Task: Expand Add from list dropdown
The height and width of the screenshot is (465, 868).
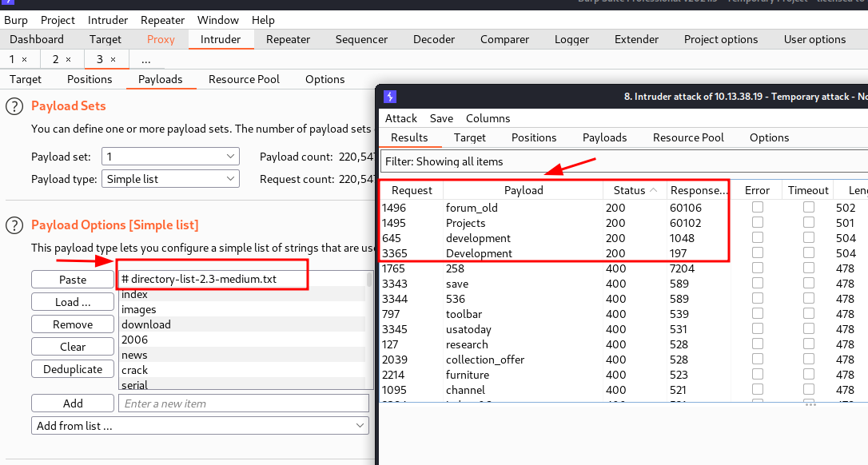Action: point(200,426)
